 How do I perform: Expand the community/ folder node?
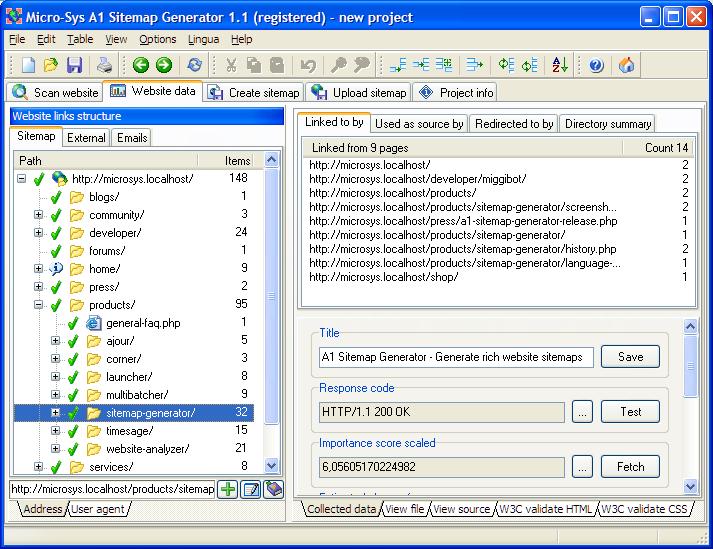click(39, 214)
